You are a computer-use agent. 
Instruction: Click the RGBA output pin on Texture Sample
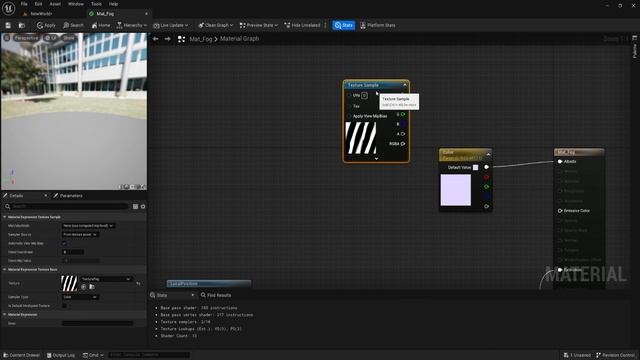pos(403,144)
